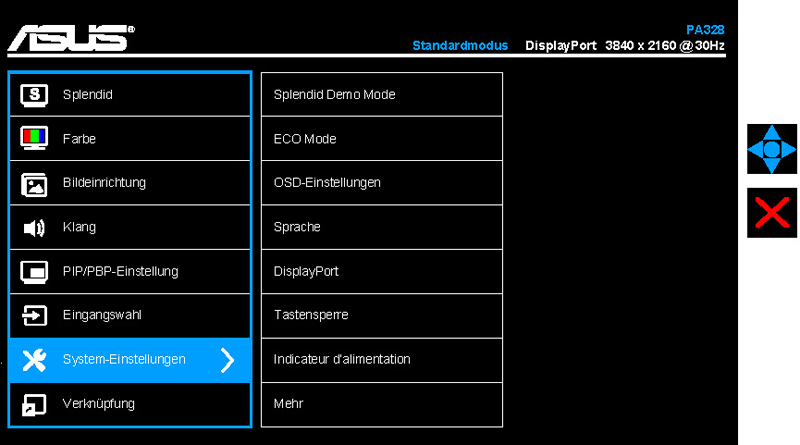The height and width of the screenshot is (445, 800).
Task: Choose the Bildeinrichtung picture icon
Action: (34, 184)
